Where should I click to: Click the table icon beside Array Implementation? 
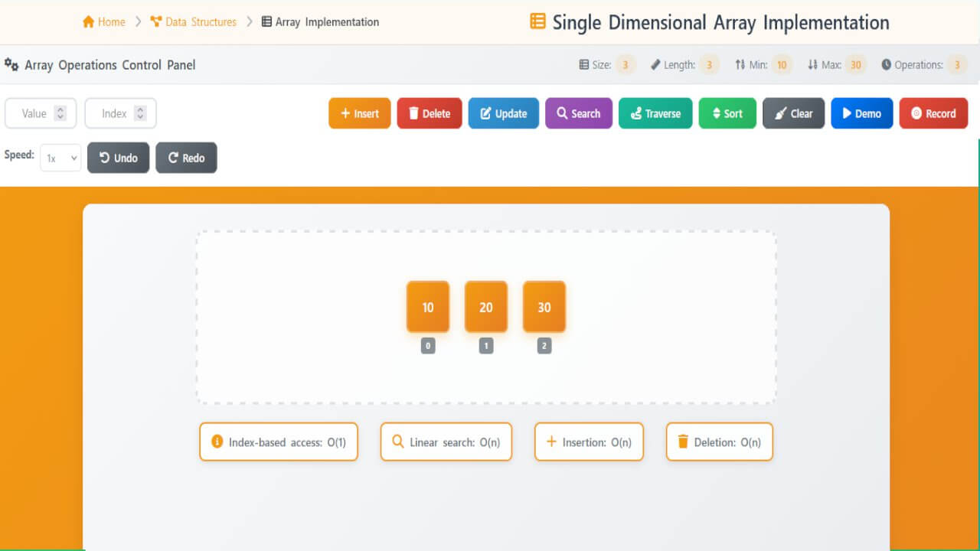tap(266, 21)
